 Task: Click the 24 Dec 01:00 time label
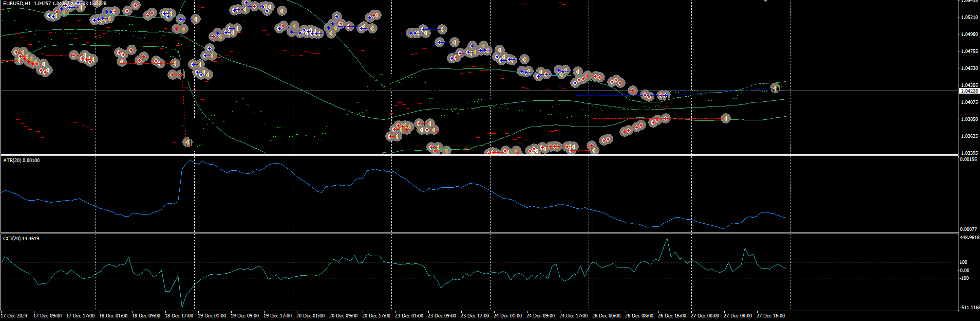[507, 316]
